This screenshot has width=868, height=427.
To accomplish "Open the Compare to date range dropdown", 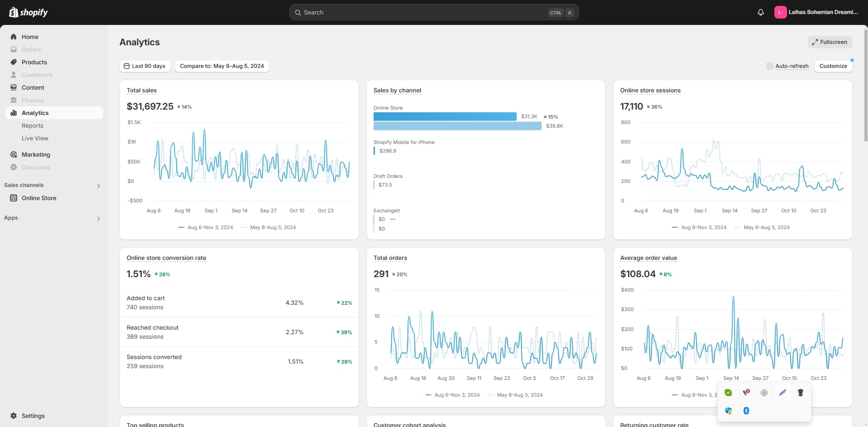I will click(222, 66).
